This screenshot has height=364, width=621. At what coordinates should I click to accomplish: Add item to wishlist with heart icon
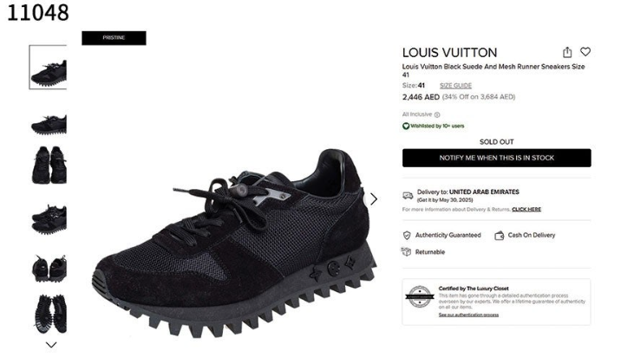click(585, 52)
